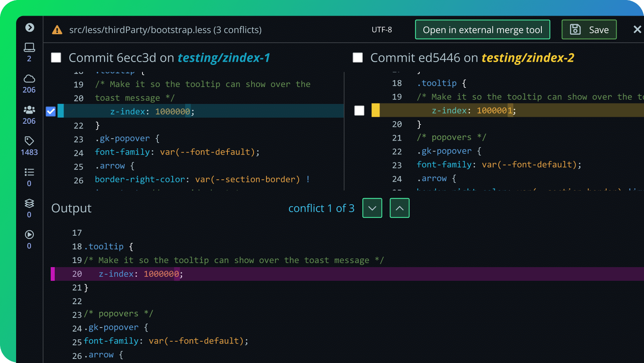The height and width of the screenshot is (363, 644).
Task: Click the submodules play icon
Action: (x=29, y=235)
